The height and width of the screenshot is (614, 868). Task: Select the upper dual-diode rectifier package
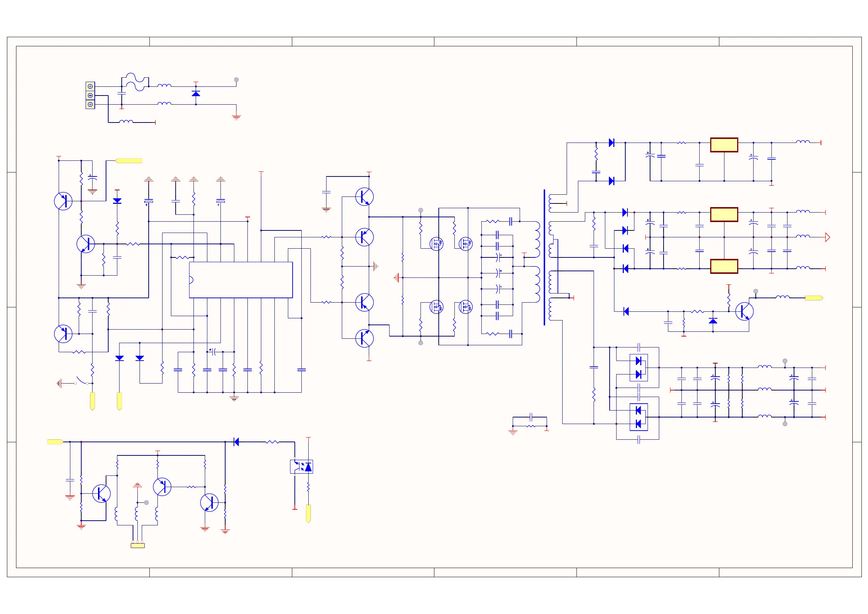[638, 368]
